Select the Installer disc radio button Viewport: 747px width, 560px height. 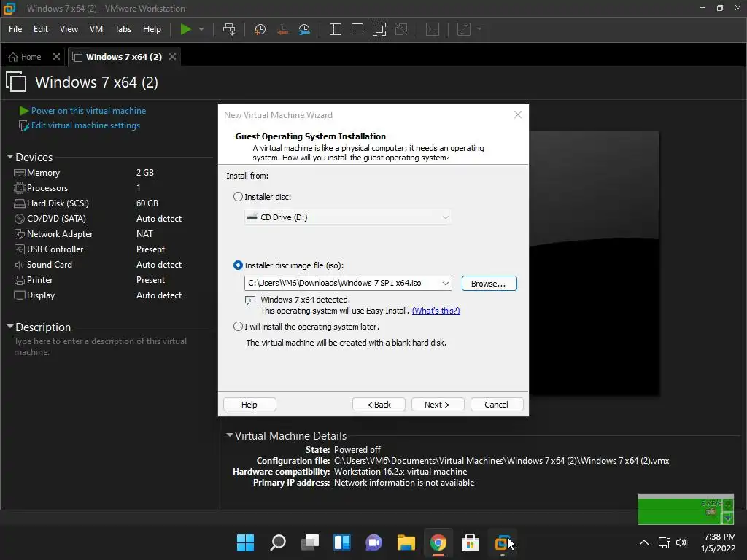238,197
